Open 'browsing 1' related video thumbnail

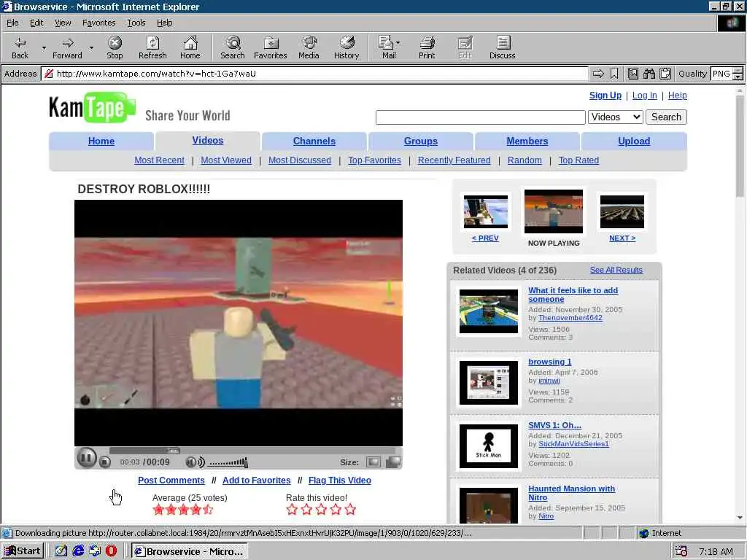488,383
